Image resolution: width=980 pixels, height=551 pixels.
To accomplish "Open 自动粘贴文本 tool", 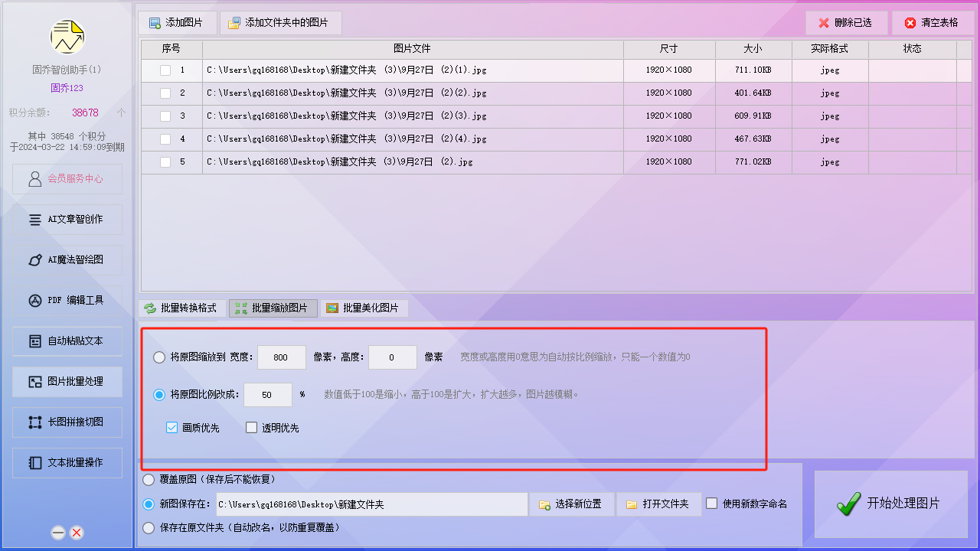I will [x=67, y=341].
